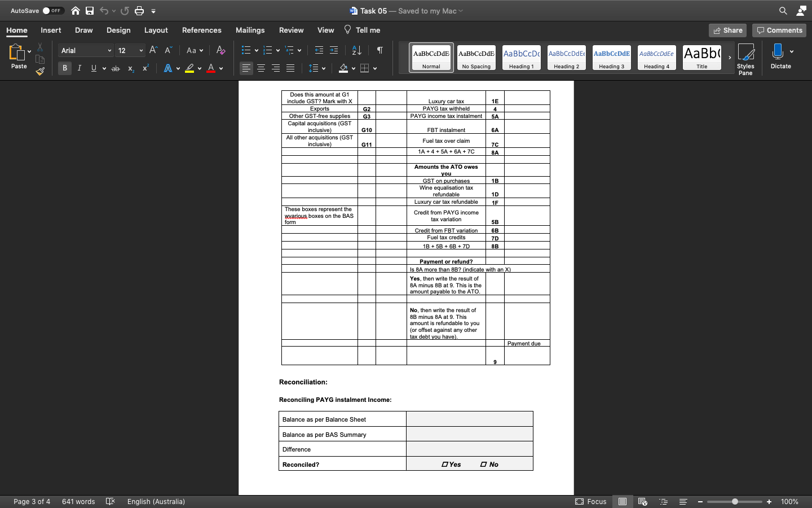
Task: Switch to Outline view in status bar
Action: click(664, 501)
